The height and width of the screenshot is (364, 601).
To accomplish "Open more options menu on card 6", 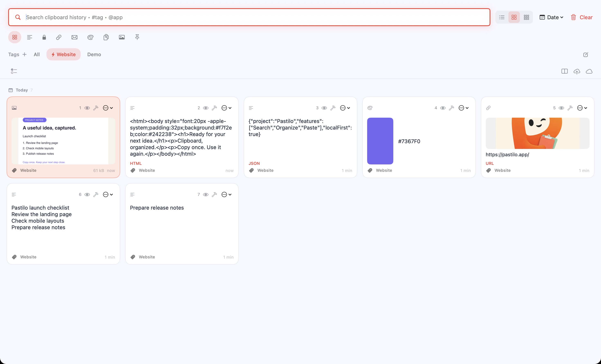I will (108, 194).
